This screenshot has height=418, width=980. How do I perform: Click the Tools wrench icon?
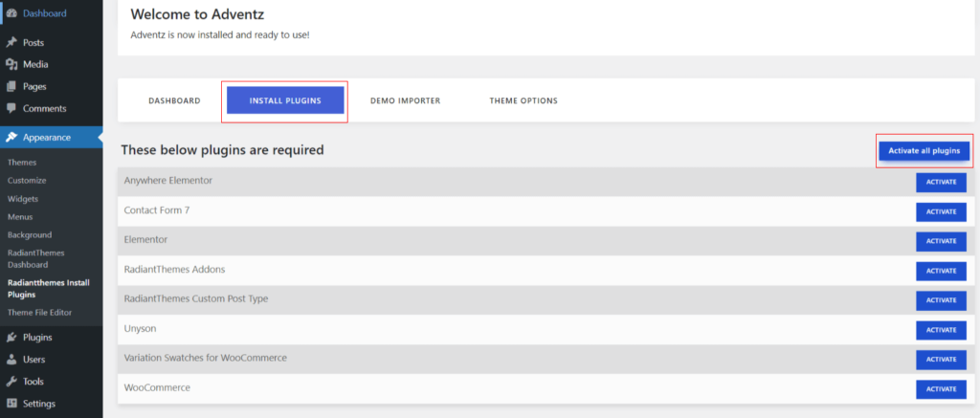click(11, 382)
